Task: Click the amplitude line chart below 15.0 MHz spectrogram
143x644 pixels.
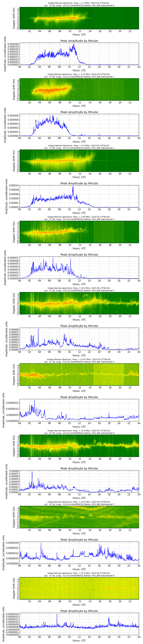Action: point(79,481)
